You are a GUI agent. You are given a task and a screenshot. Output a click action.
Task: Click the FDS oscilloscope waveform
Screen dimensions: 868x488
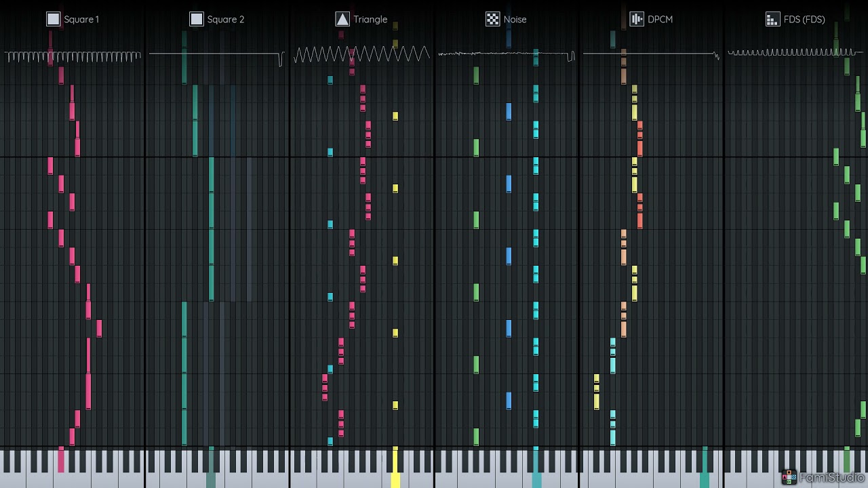(795, 52)
